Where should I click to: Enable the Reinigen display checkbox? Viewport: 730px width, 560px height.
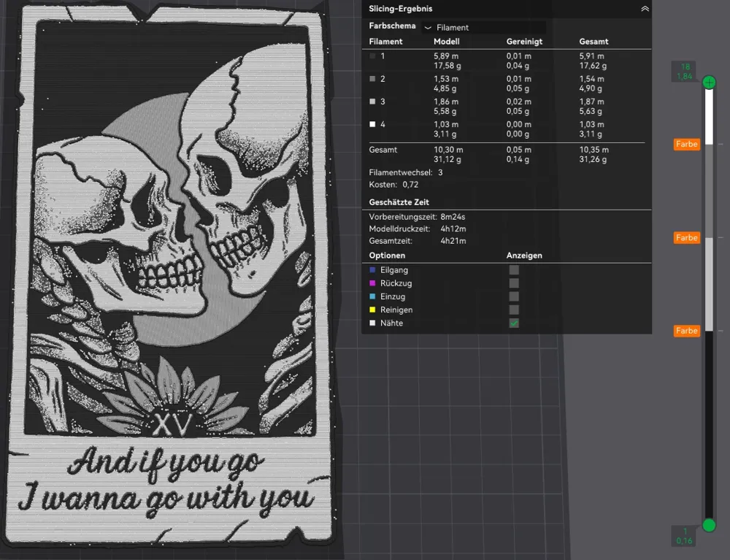pos(514,310)
